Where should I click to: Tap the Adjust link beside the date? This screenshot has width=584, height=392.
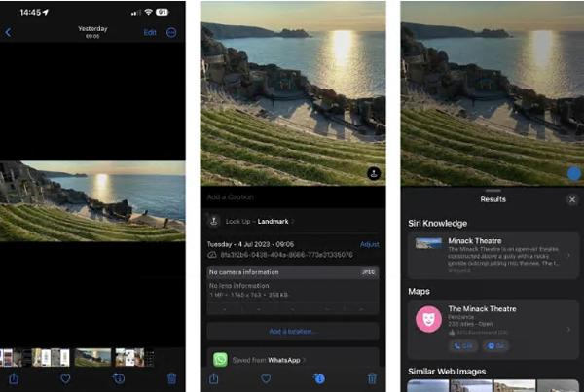point(369,244)
